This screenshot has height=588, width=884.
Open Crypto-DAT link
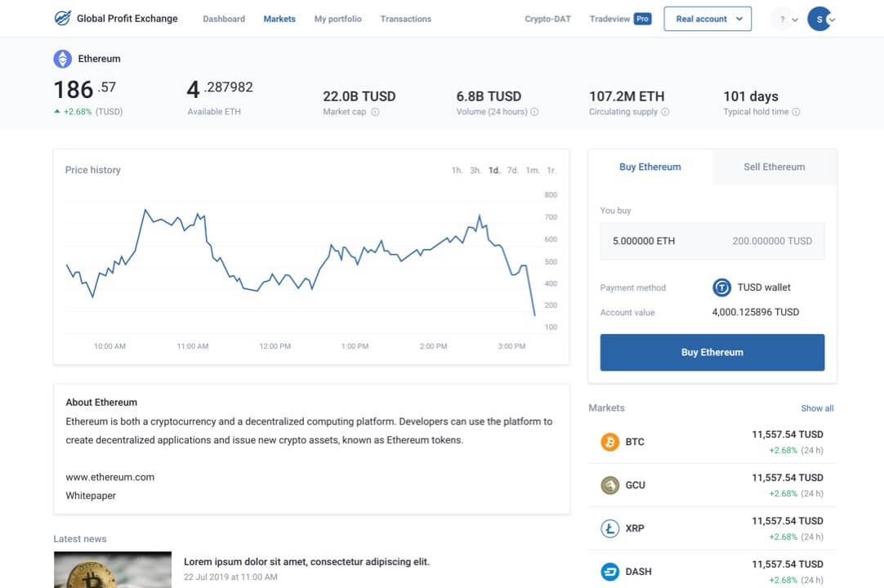[x=548, y=19]
